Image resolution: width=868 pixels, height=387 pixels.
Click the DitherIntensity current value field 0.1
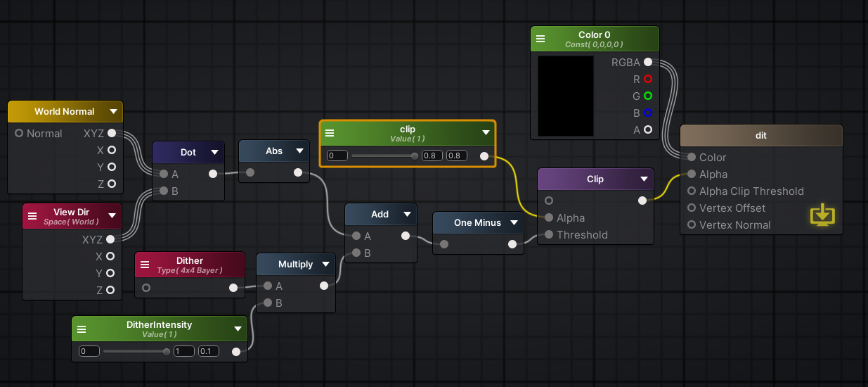(x=209, y=351)
